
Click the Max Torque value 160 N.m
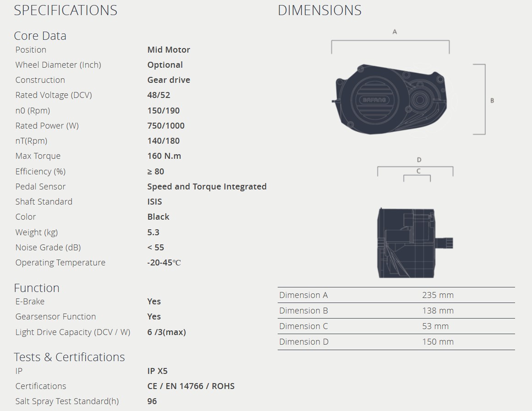click(x=164, y=156)
